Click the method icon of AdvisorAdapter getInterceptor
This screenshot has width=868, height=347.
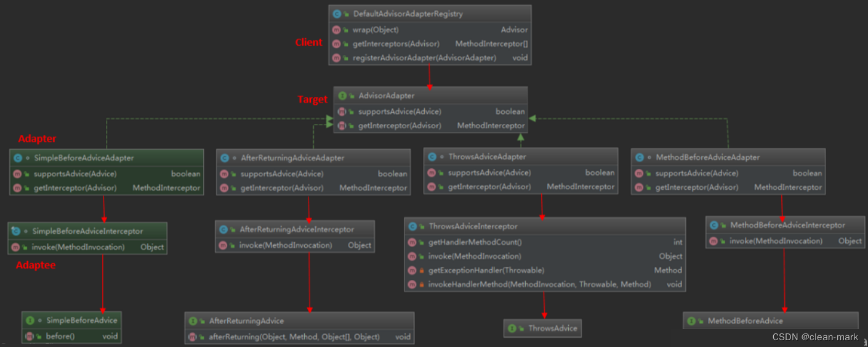[342, 126]
